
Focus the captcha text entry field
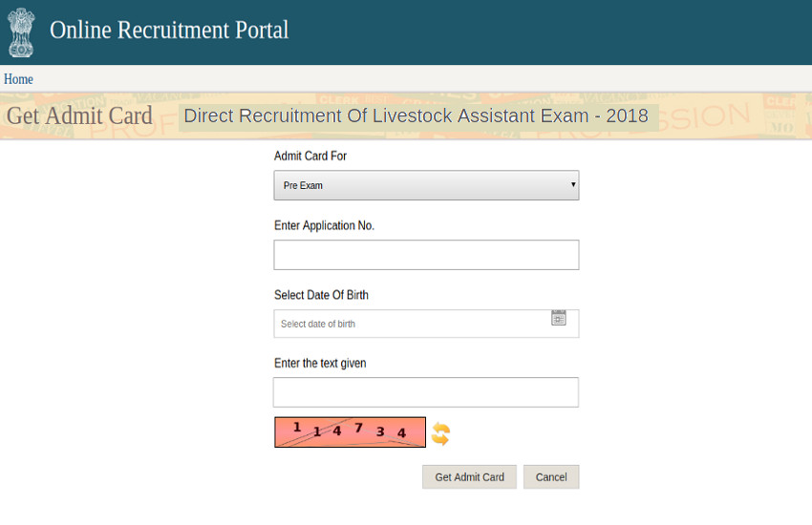click(426, 392)
